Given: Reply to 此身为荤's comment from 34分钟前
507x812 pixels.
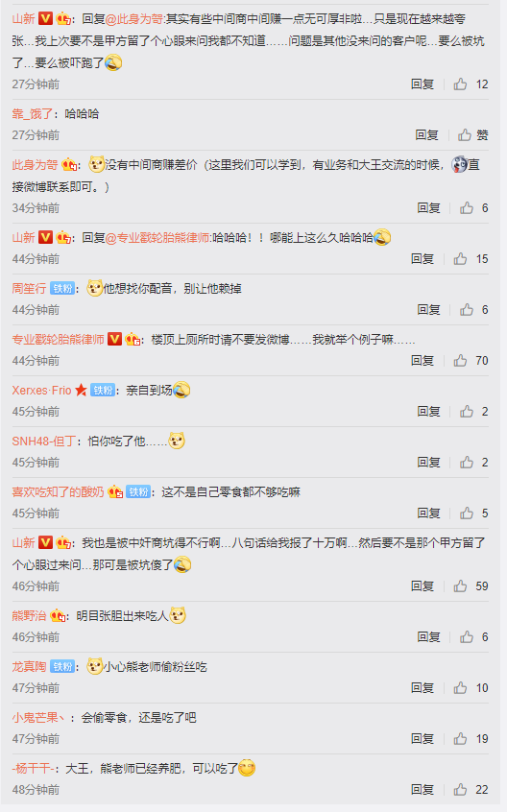Looking at the screenshot, I should click(x=428, y=208).
